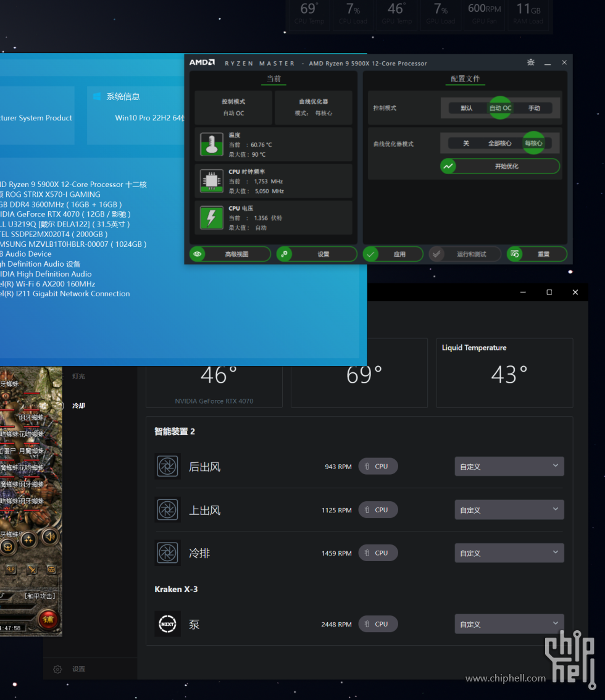The height and width of the screenshot is (700, 605).
Task: Click the 600 RPM GPU Fan overlay readout
Action: click(484, 14)
